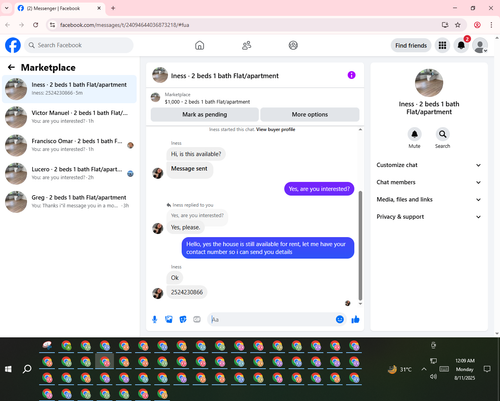Open the emoji picker
Screen dimensions: 500x401
340,319
